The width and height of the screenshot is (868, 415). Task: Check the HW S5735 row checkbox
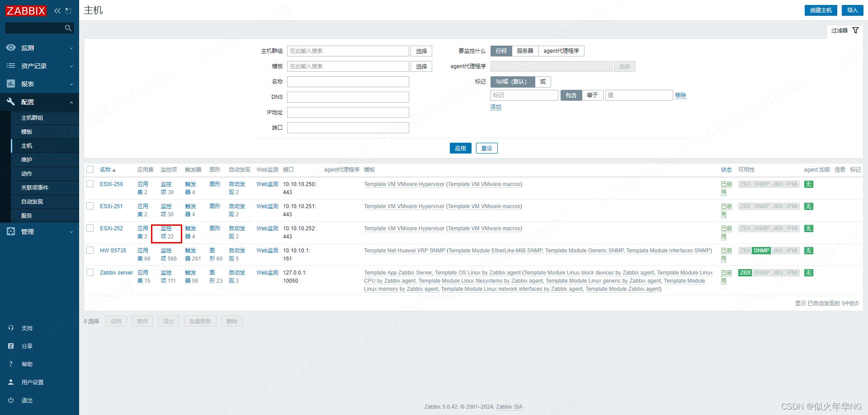(x=90, y=250)
